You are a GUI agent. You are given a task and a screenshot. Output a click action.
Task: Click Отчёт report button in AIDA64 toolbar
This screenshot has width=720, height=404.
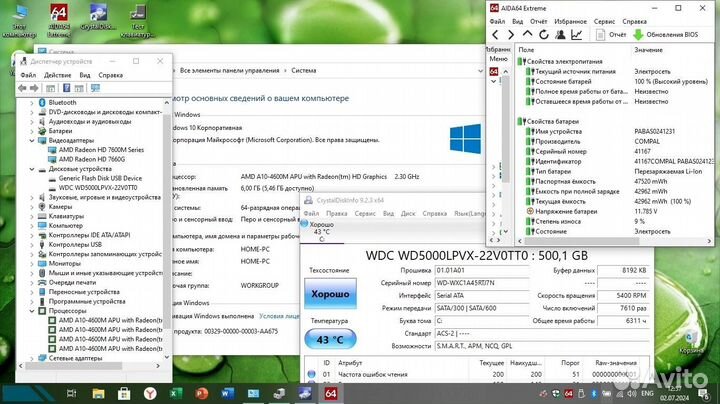coord(611,35)
